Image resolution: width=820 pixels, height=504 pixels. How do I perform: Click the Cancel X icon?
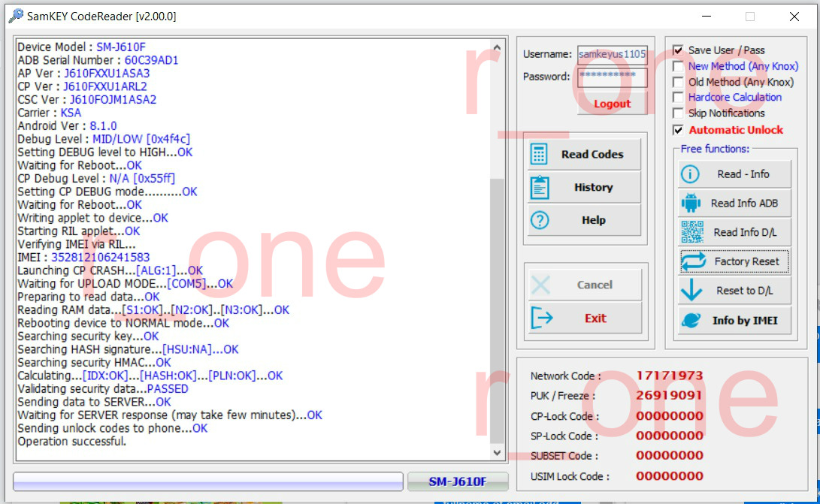[x=540, y=285]
